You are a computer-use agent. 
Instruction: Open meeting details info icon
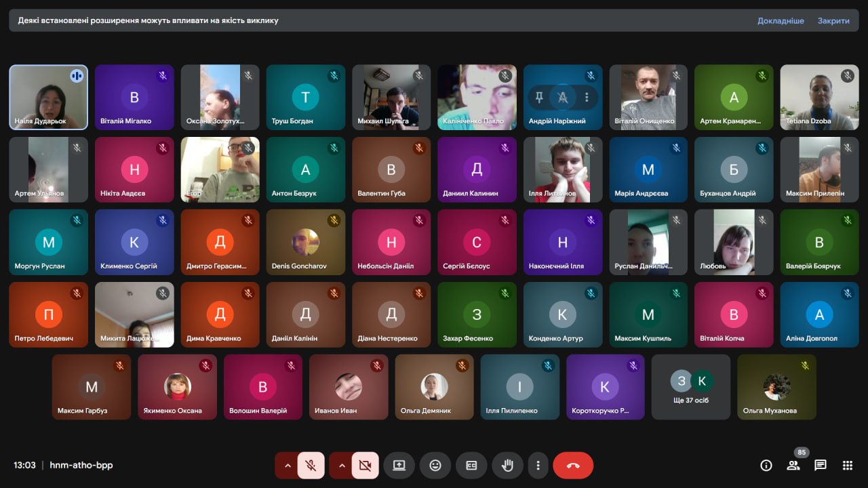pos(766,466)
